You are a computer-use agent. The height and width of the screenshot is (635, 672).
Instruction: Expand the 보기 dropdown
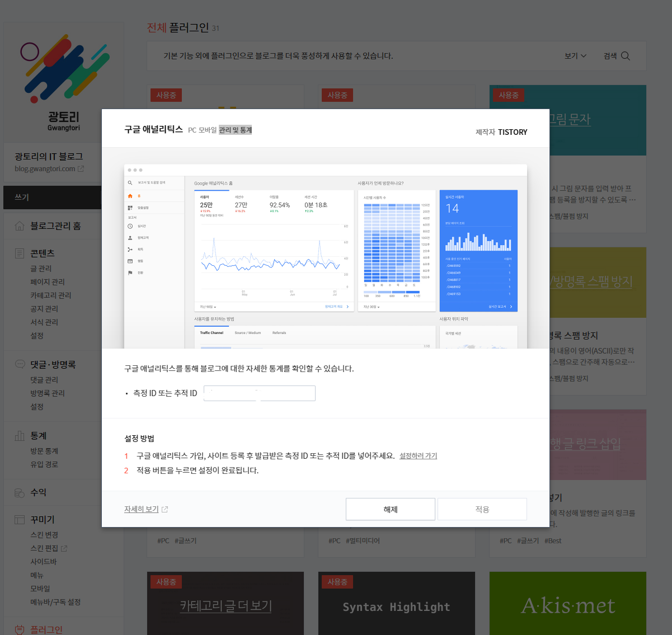tap(575, 56)
